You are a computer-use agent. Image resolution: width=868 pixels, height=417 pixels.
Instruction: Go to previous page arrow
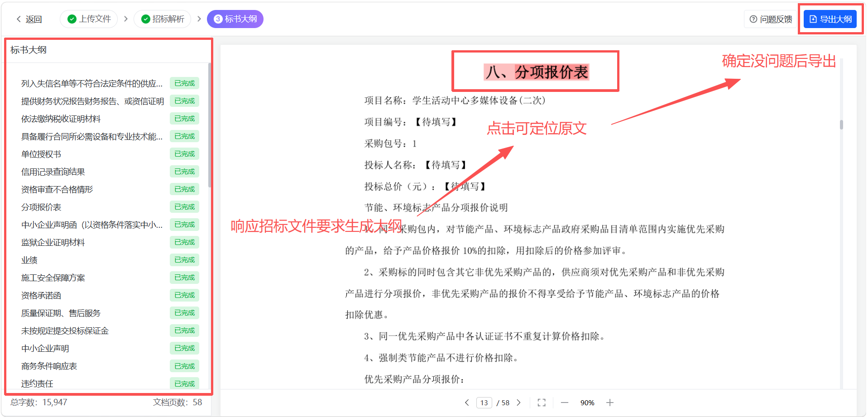467,403
